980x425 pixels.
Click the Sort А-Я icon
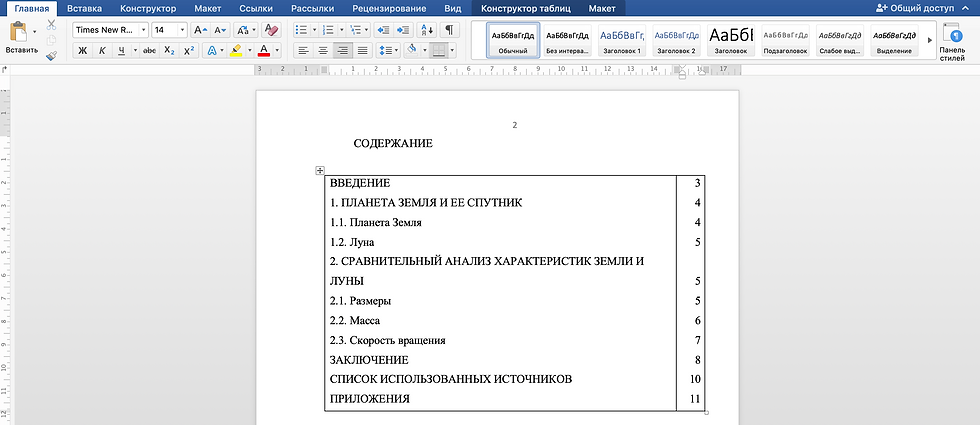(x=427, y=30)
